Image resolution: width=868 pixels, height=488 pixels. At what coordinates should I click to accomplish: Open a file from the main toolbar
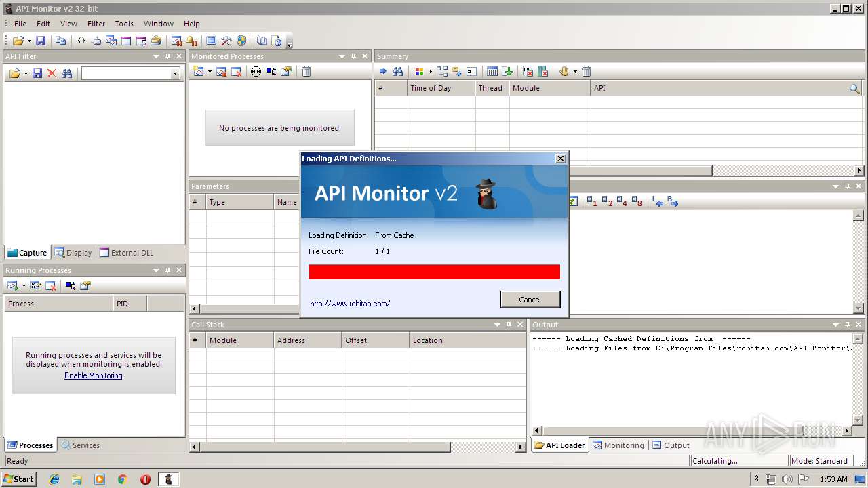point(18,41)
